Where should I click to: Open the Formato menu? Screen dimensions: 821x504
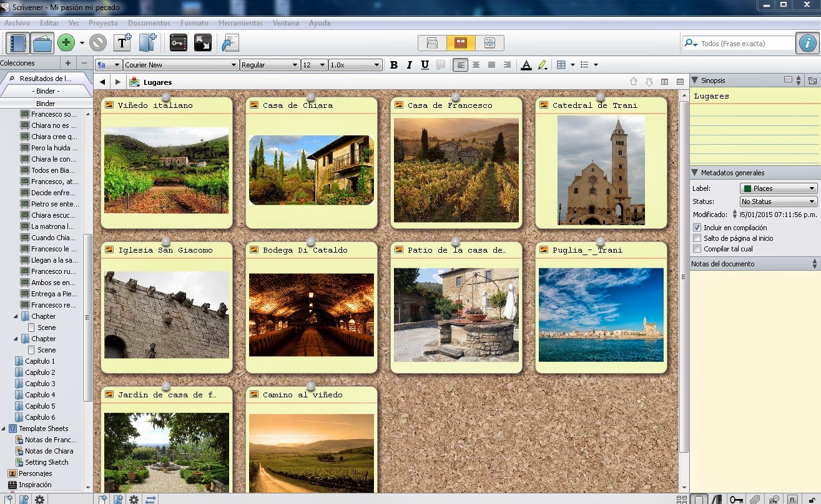point(194,23)
